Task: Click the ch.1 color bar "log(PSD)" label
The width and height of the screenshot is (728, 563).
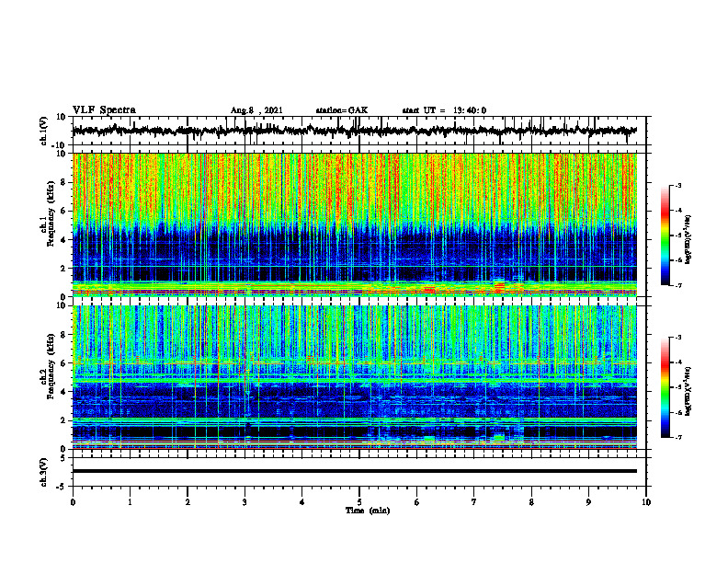Action: pyautogui.click(x=688, y=240)
